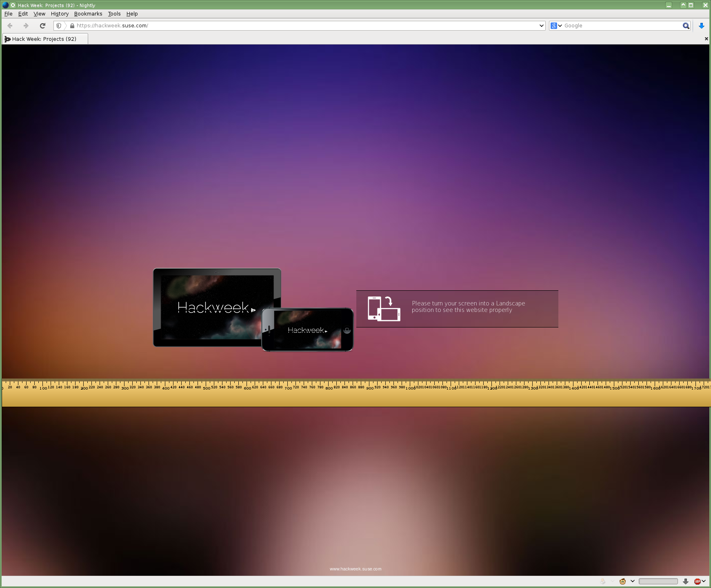Click the magnifier search icon
Screen dimensions: 711x588
point(686,26)
